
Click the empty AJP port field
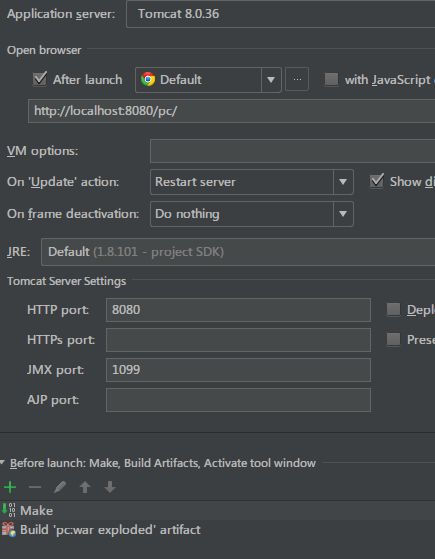[x=238, y=400]
